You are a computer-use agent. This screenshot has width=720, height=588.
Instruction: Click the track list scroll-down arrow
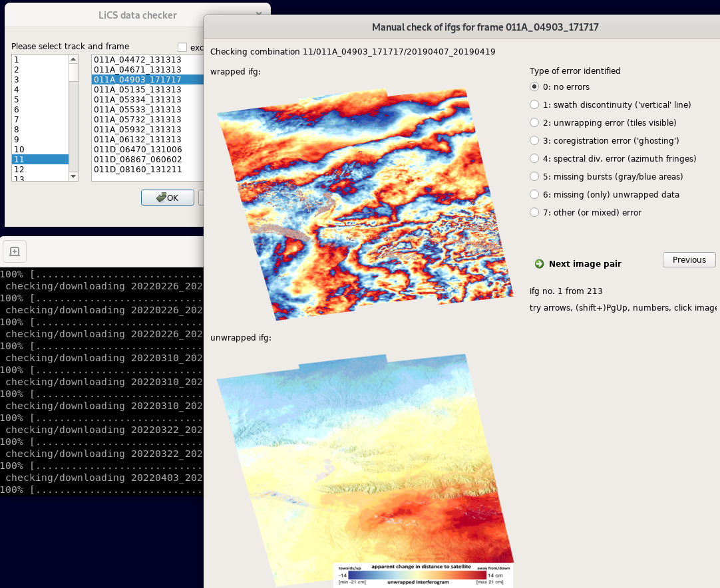pyautogui.click(x=73, y=177)
